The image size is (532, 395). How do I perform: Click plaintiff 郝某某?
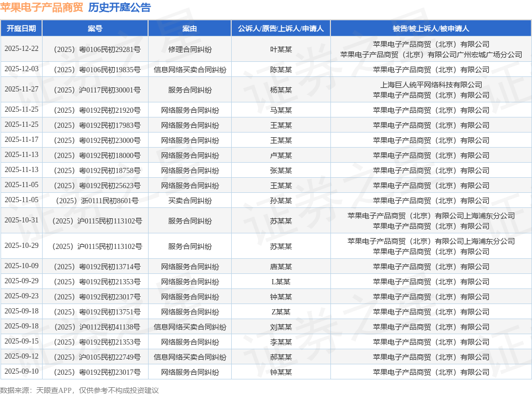coord(281,358)
